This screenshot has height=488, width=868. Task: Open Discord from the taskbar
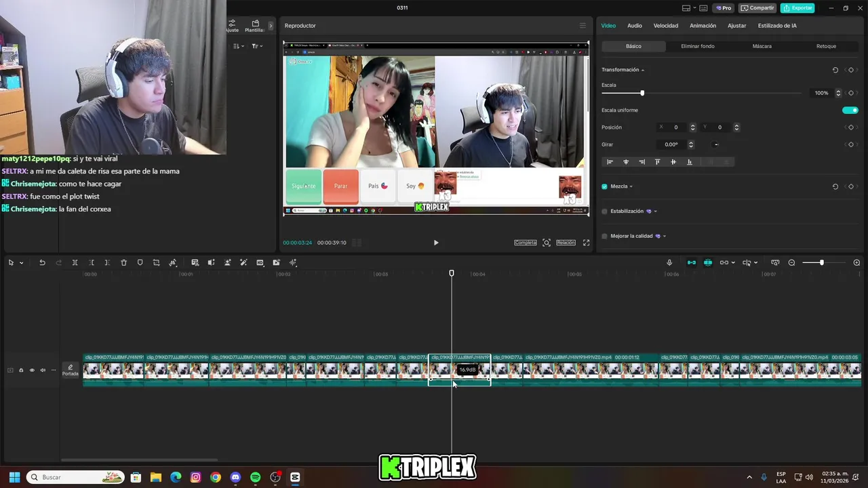pos(235,477)
